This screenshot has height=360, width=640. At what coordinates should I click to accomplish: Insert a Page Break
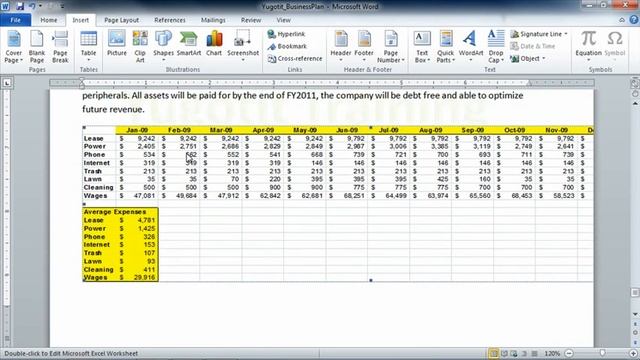(x=60, y=47)
